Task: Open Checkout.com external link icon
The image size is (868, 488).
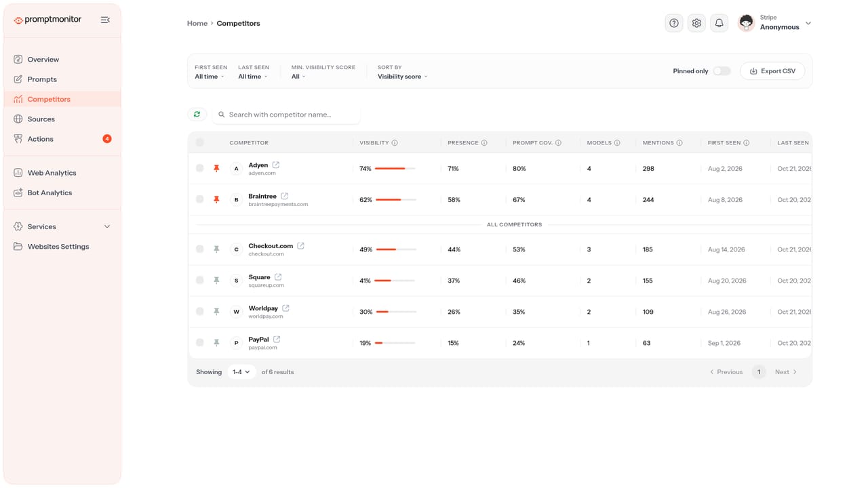Action: point(301,245)
